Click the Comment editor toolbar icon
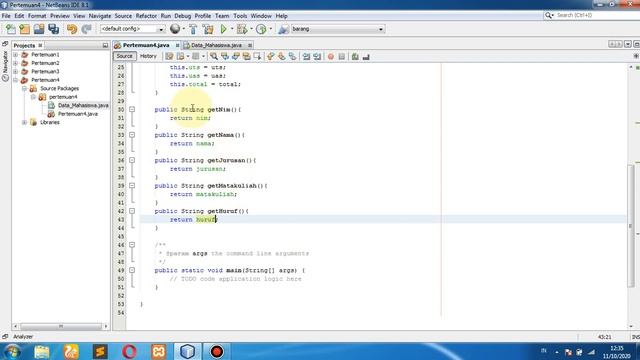The width and height of the screenshot is (640, 360). (355, 56)
